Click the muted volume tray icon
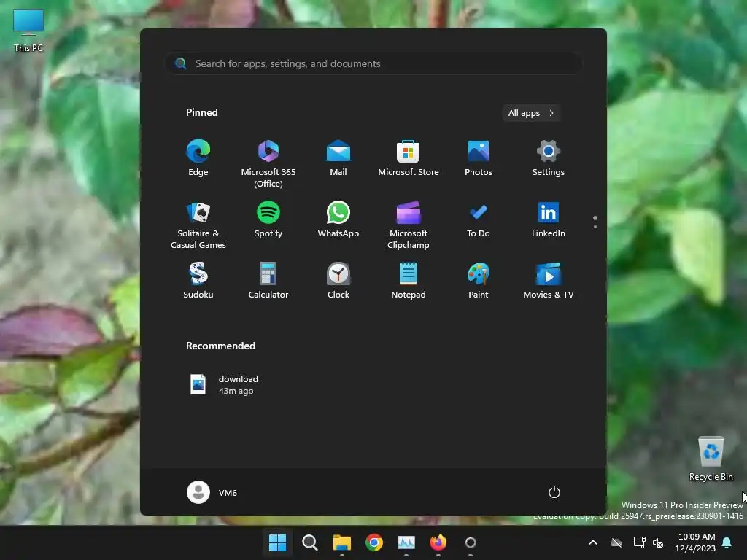 point(658,542)
